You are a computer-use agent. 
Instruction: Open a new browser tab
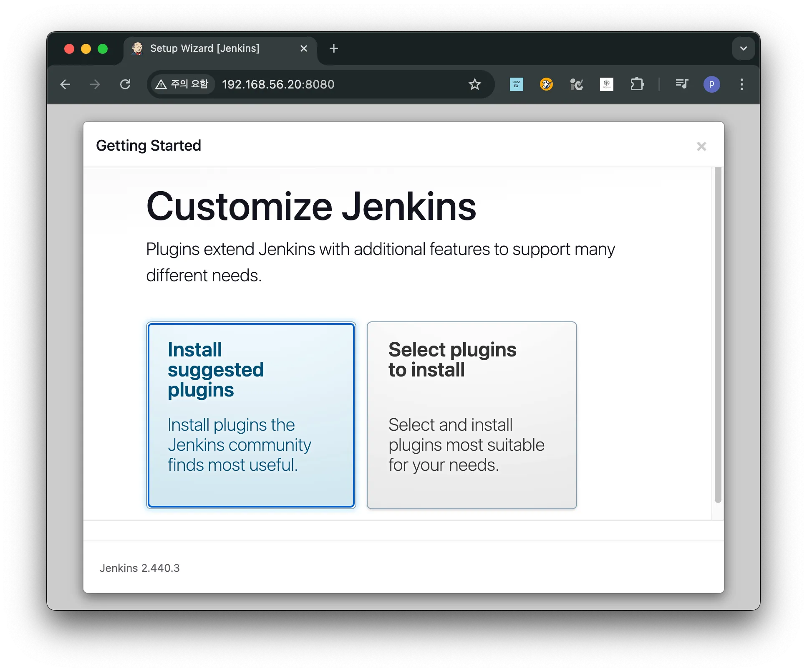click(333, 48)
